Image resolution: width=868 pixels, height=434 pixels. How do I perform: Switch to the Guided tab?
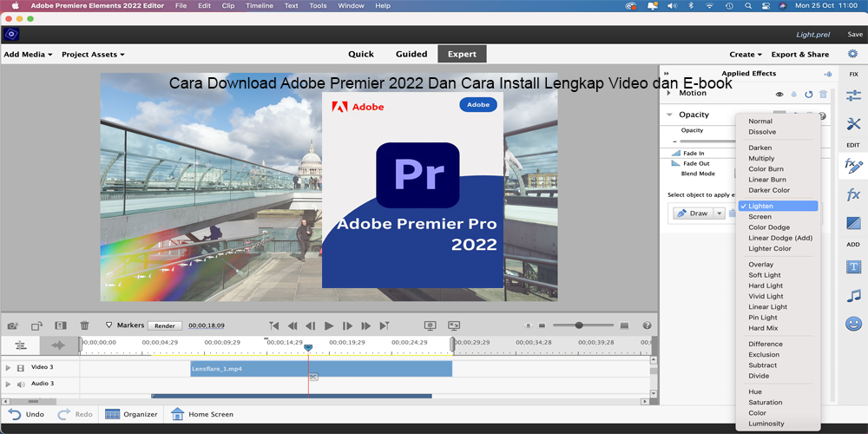411,54
